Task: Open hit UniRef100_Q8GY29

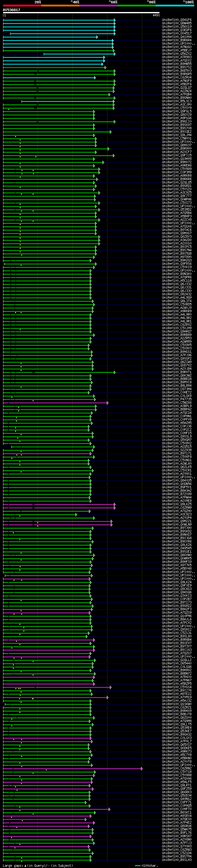Action: 177,115
